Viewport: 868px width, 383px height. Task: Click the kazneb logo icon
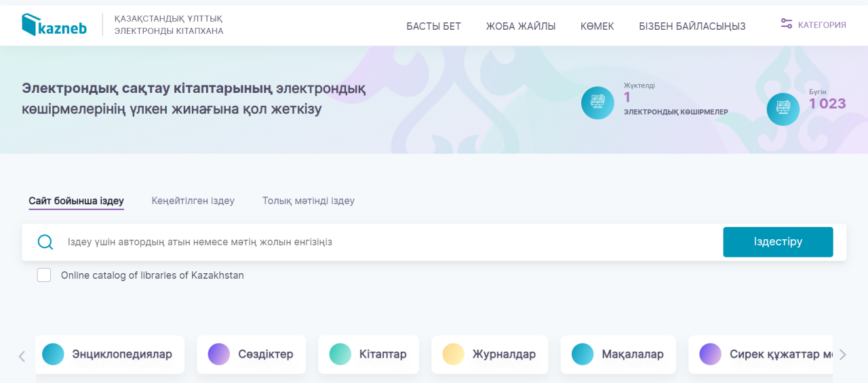pyautogui.click(x=31, y=25)
